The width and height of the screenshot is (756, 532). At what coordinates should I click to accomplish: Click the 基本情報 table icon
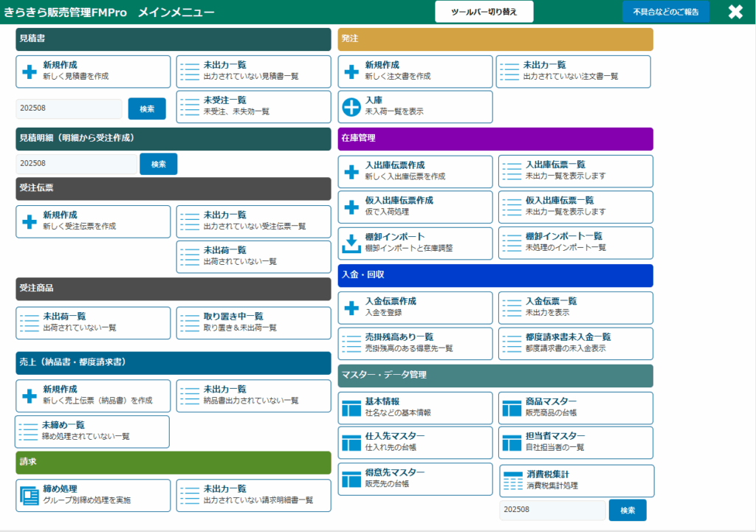pyautogui.click(x=351, y=407)
